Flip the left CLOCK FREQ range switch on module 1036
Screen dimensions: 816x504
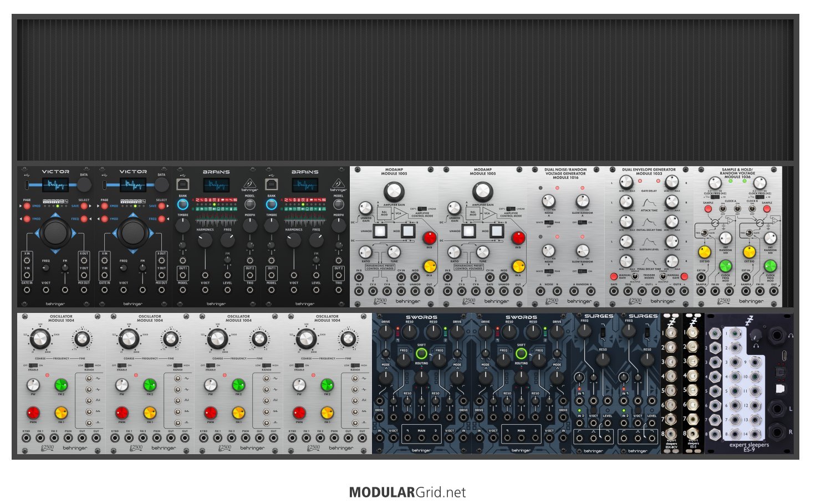pyautogui.click(x=715, y=197)
